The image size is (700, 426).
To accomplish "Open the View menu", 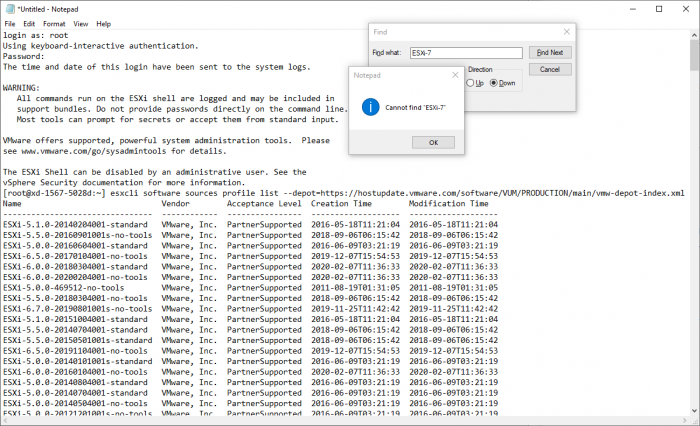I will 81,24.
